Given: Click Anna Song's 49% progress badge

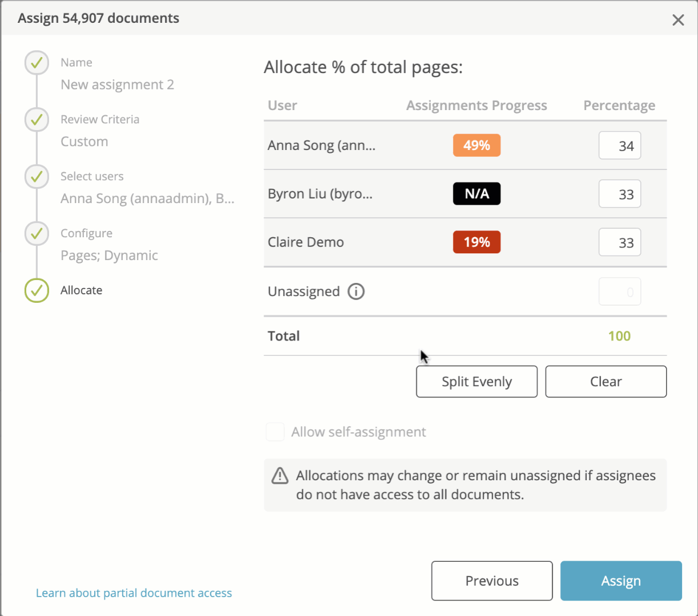Looking at the screenshot, I should pyautogui.click(x=477, y=145).
